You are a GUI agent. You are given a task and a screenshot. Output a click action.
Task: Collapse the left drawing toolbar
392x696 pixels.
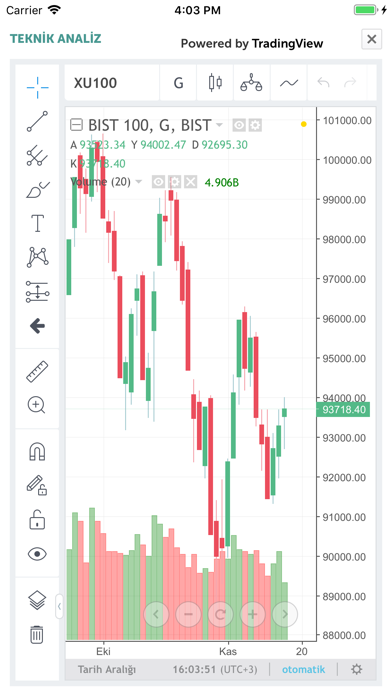59,606
